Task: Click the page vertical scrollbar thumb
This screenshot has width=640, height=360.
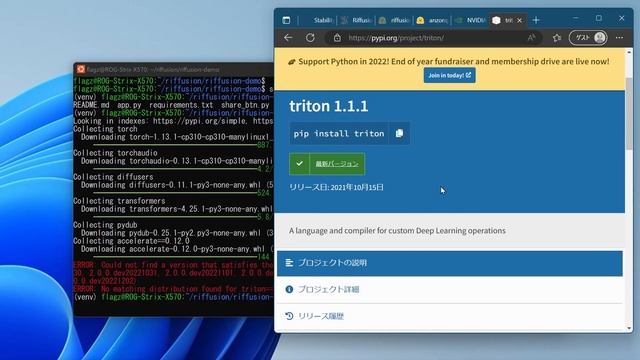Action: point(629,113)
